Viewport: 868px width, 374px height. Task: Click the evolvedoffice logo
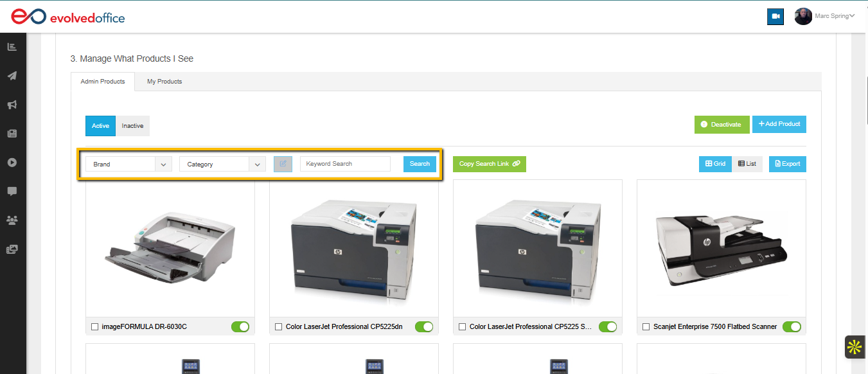(x=68, y=17)
